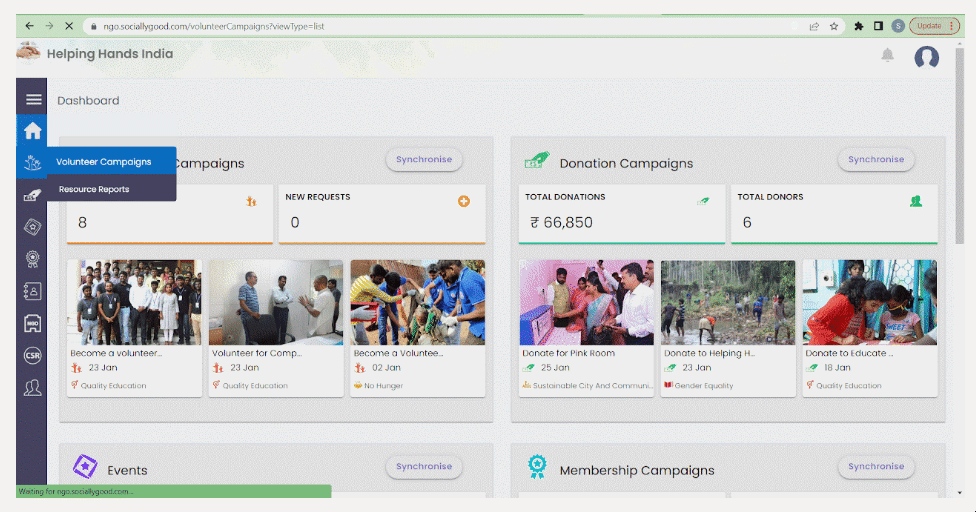Open the Donate to Educate card image

[x=870, y=302]
